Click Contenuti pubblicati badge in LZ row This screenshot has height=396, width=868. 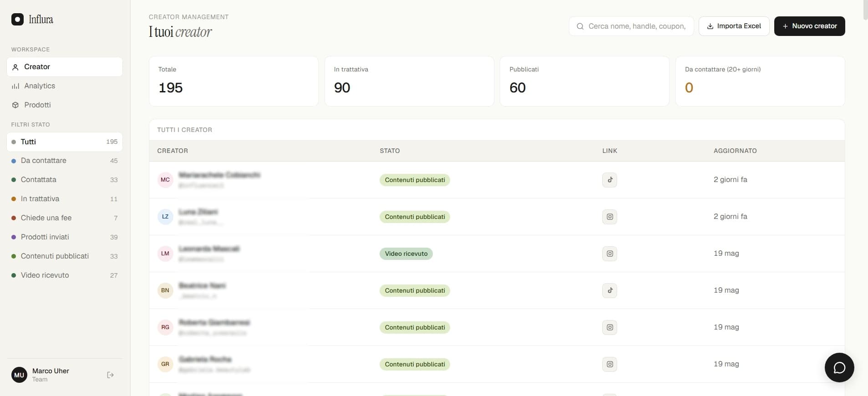[415, 217]
